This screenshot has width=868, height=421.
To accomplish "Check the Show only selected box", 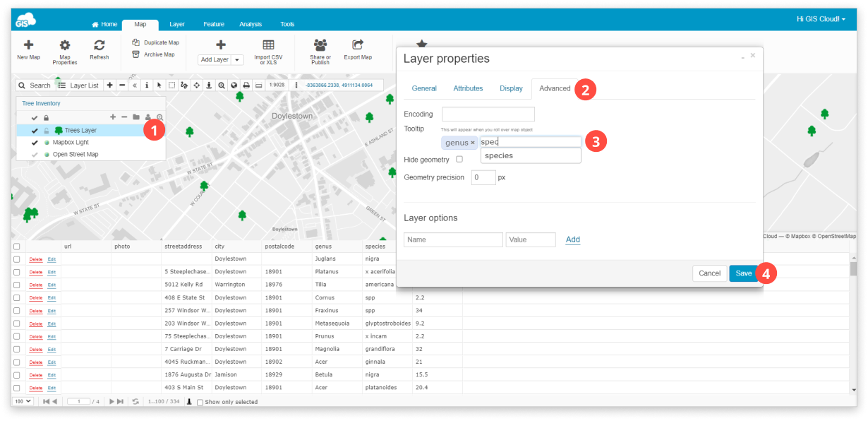I will tap(200, 401).
